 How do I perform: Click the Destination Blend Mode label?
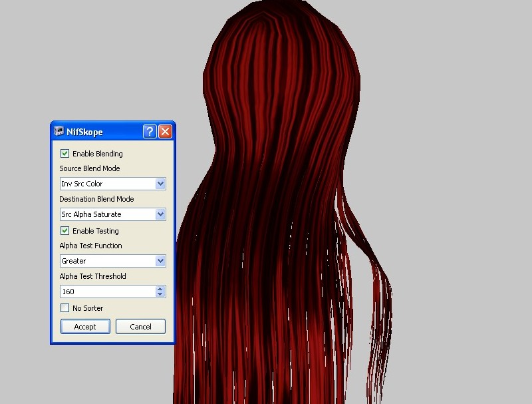[x=96, y=199]
